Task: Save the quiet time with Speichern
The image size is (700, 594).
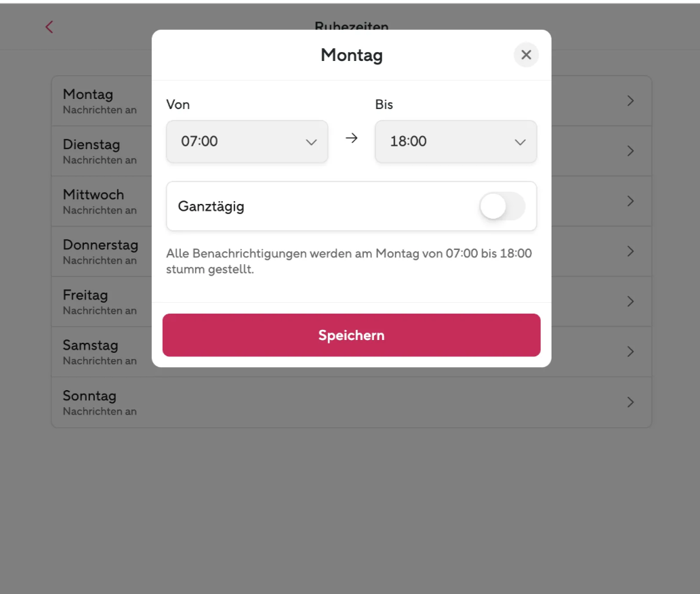Action: (351, 335)
